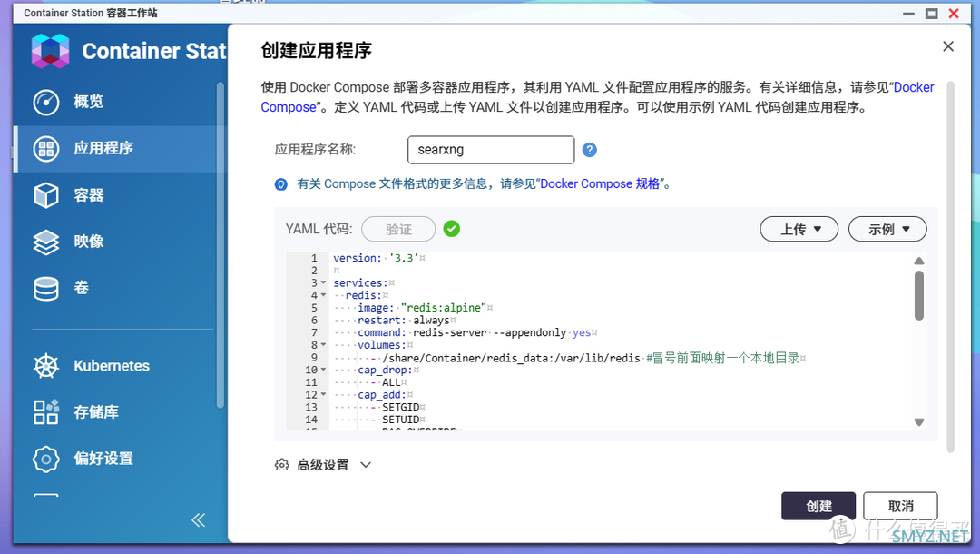Viewport: 980px width, 554px height.
Task: Fold the volumes block at line 8
Action: tap(323, 345)
